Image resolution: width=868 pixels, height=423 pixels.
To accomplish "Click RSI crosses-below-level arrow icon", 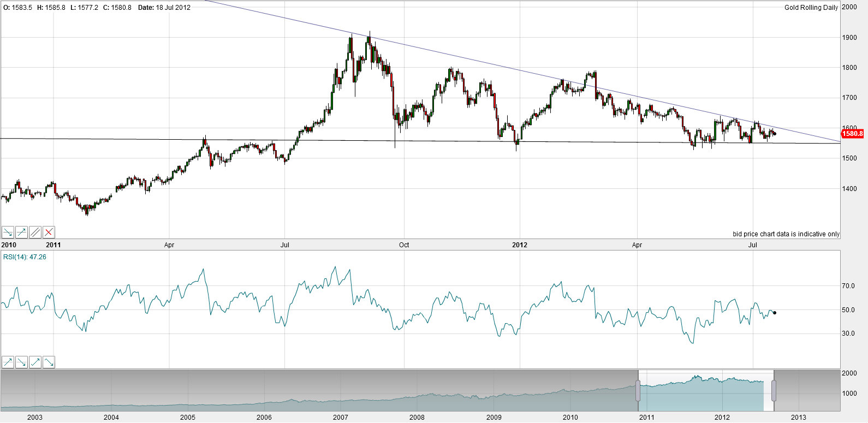I will click(22, 362).
